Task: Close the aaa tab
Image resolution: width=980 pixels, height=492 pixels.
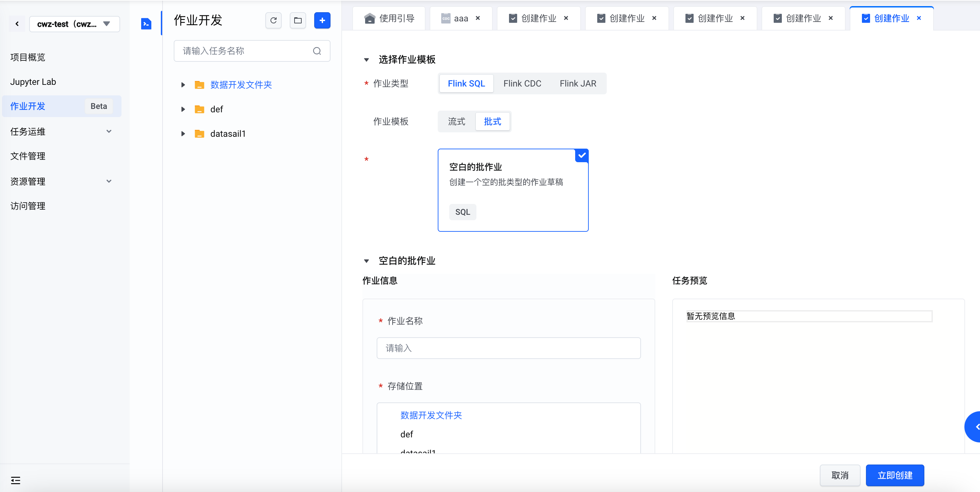Action: pyautogui.click(x=478, y=18)
